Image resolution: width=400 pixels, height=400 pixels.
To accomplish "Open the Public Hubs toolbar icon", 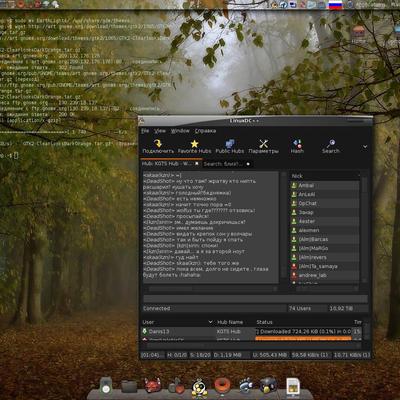I will click(230, 147).
